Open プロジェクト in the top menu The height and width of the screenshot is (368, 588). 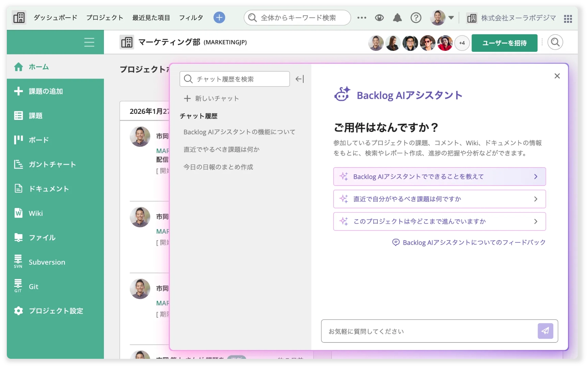[x=105, y=18]
